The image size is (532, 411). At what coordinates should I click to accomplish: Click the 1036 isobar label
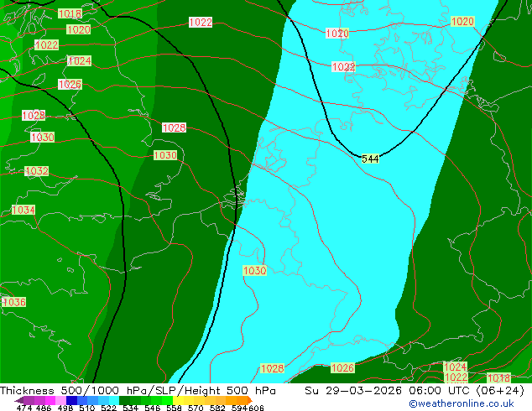pos(14,302)
